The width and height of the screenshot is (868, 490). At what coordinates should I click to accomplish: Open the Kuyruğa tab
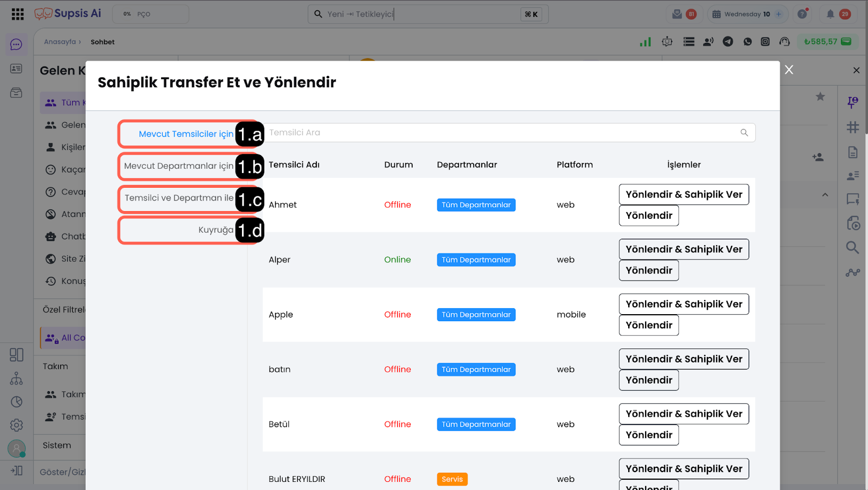215,230
